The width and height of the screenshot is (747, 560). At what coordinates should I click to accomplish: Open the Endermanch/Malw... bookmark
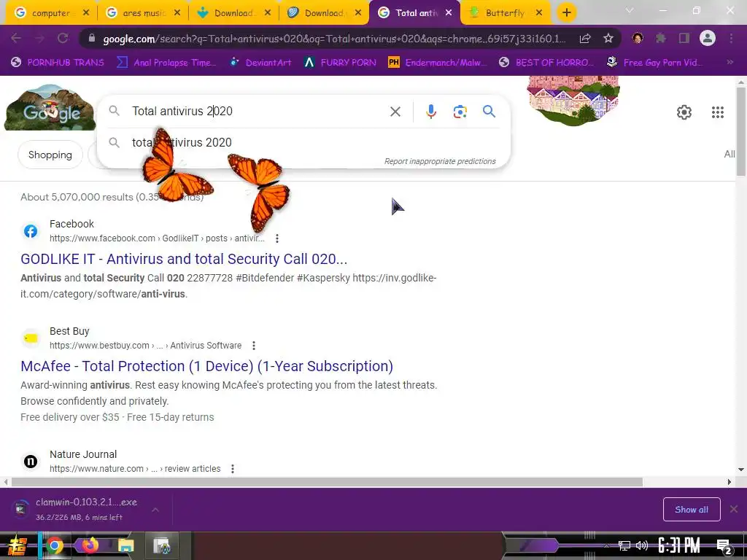click(438, 63)
